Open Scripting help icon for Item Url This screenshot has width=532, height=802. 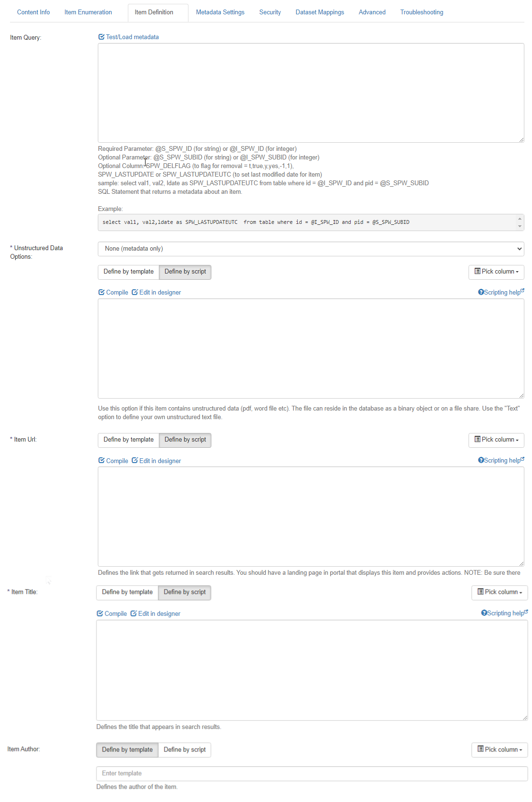point(481,460)
